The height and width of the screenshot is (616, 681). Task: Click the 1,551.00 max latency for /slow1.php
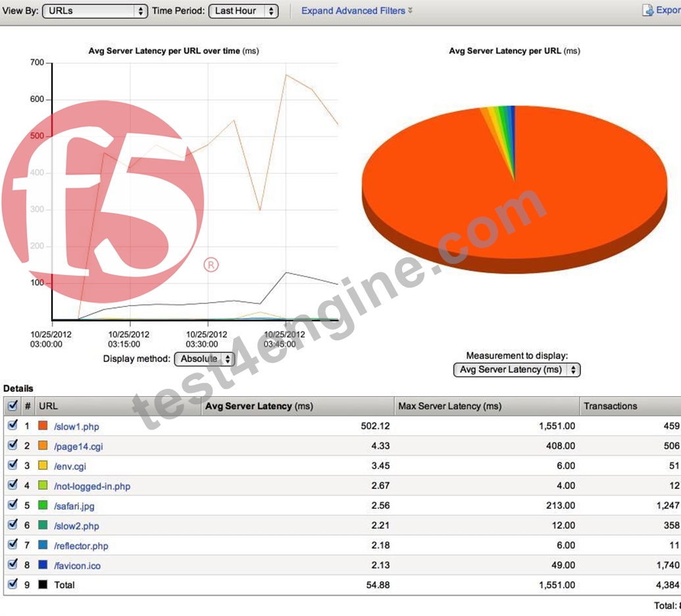tap(557, 426)
